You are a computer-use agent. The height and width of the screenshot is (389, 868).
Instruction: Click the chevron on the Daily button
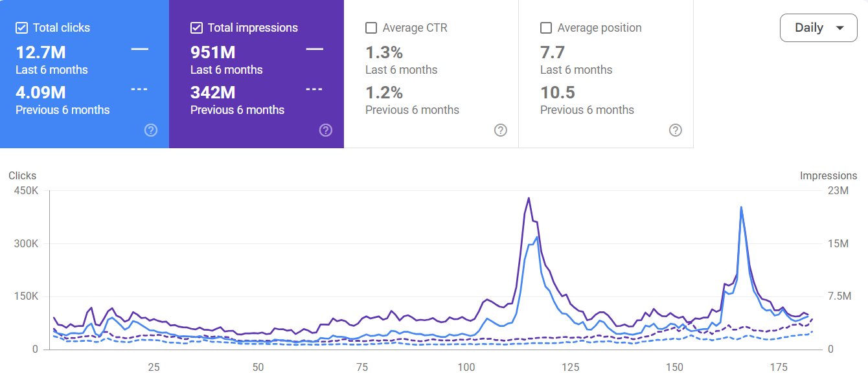[x=840, y=28]
